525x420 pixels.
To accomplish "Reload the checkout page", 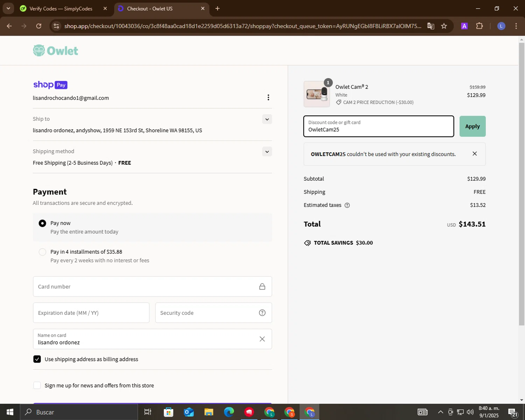I will (38, 26).
